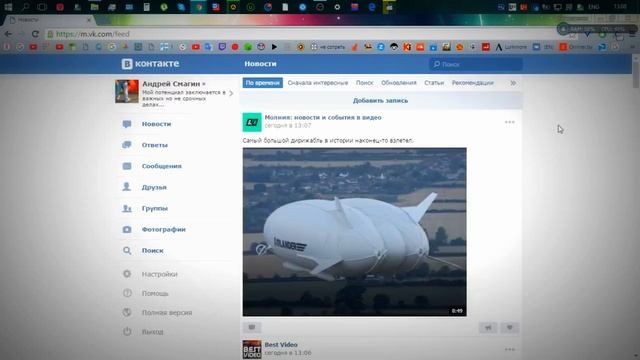Click the Ответы chat icon
640x360 pixels.
tap(127, 145)
